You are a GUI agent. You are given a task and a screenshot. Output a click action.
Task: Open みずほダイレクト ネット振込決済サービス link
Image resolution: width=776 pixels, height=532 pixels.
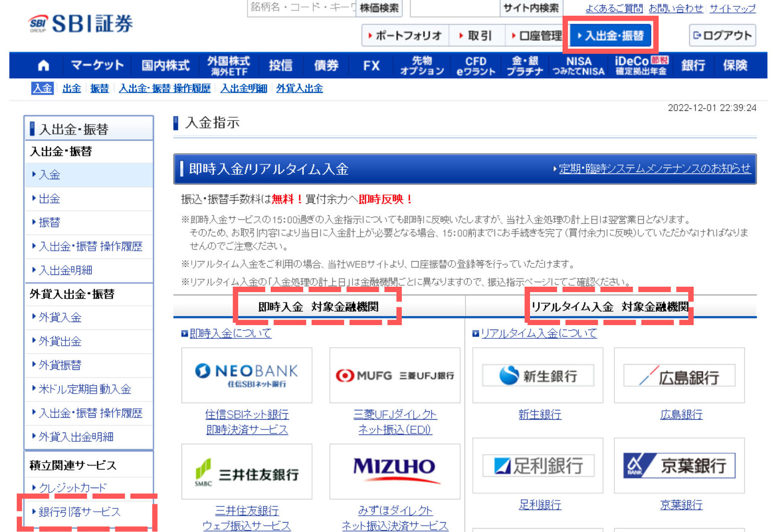tap(395, 518)
